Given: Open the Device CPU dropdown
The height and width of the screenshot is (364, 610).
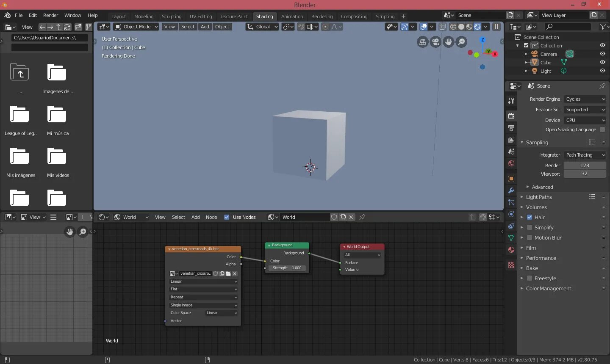Looking at the screenshot, I should coord(585,120).
